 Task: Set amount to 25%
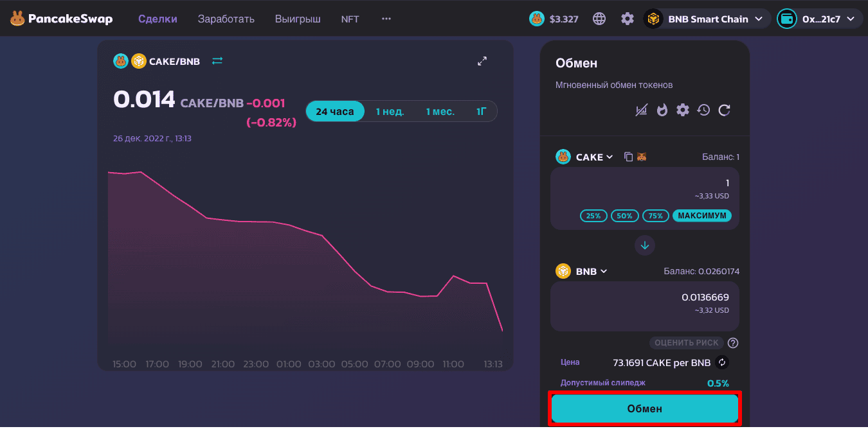tap(593, 216)
